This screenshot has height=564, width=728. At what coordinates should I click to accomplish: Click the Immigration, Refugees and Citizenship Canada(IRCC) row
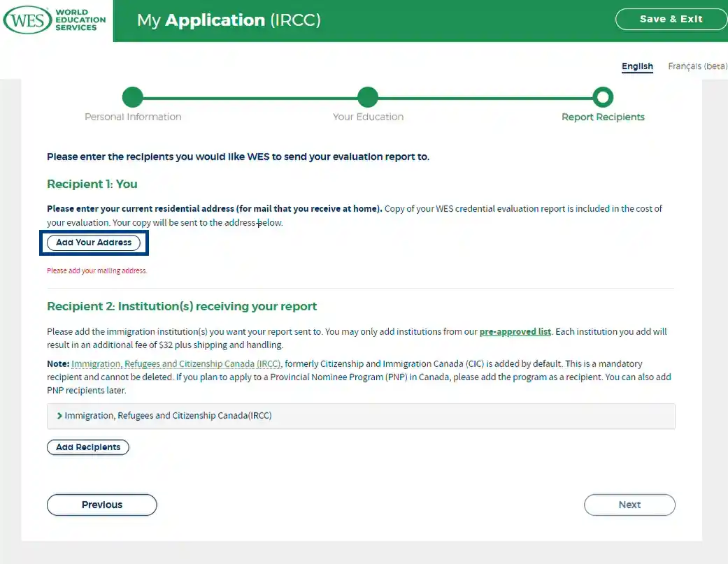[361, 416]
